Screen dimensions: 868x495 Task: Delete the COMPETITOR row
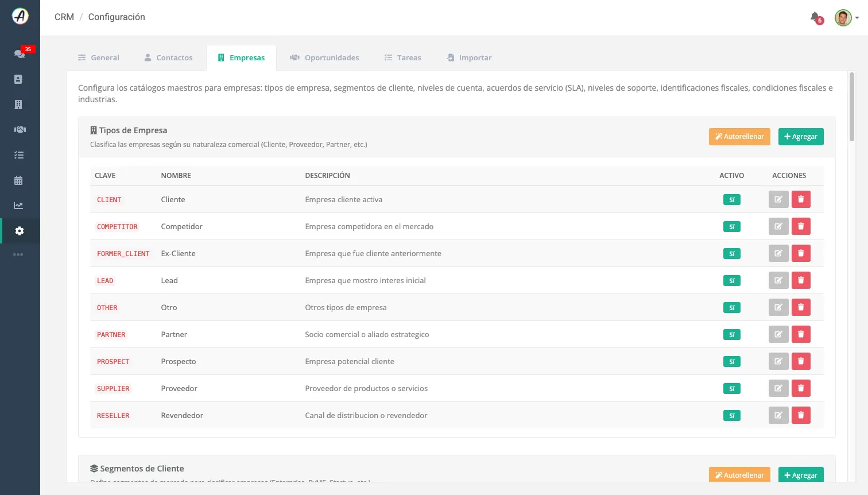801,226
